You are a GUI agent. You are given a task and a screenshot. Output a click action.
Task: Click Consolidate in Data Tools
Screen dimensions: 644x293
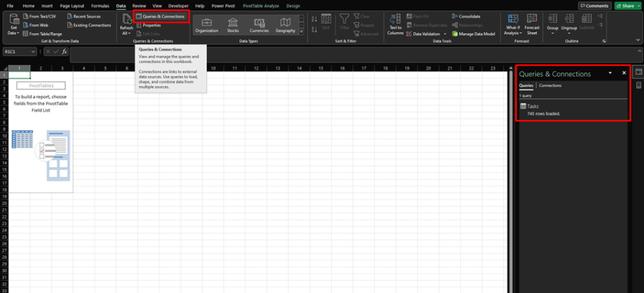(466, 16)
